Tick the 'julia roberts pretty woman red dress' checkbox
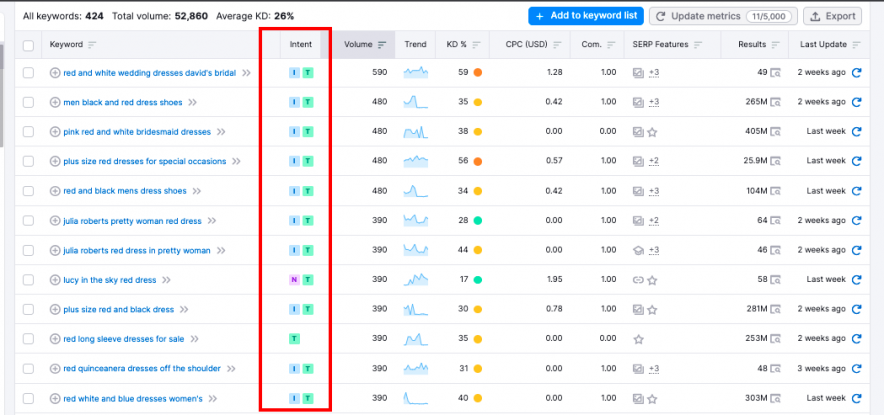 28,220
